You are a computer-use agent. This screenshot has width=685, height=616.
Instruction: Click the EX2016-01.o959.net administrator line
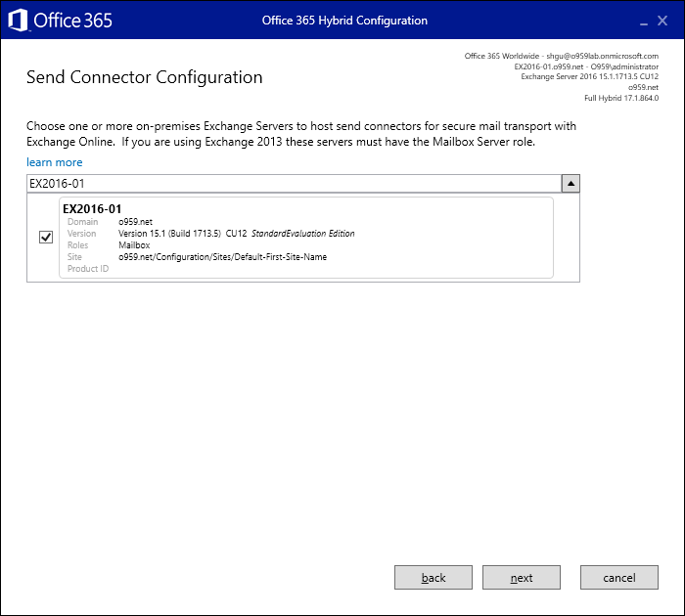pyautogui.click(x=586, y=66)
